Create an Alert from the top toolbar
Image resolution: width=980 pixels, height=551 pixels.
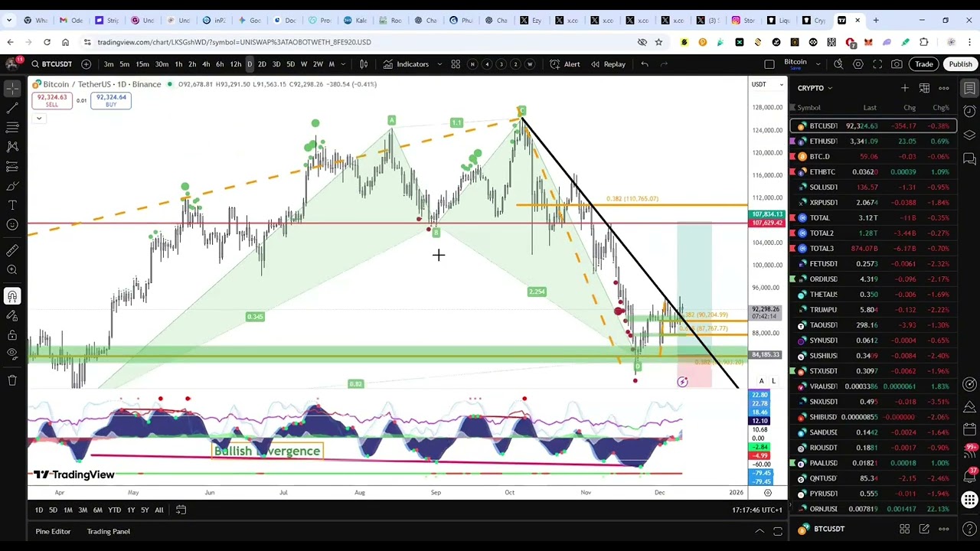[x=566, y=64]
